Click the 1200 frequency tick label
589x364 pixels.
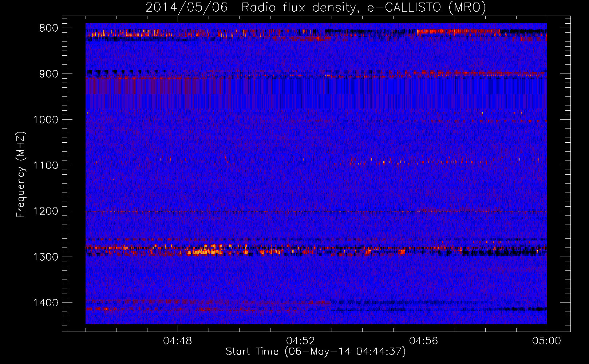[46, 211]
